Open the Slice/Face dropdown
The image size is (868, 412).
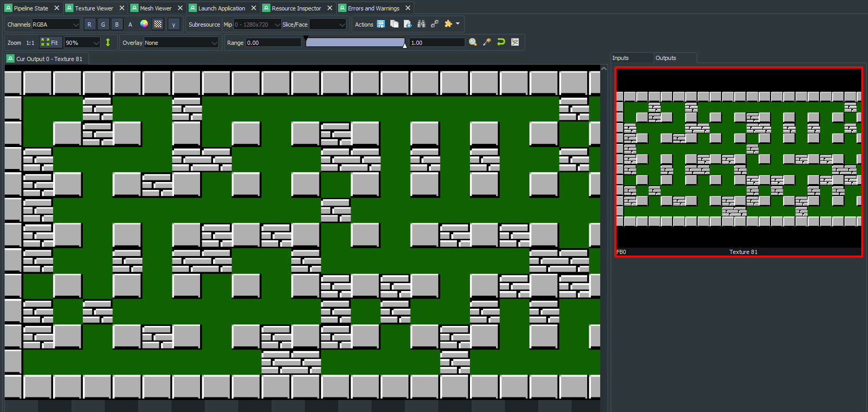tap(328, 25)
